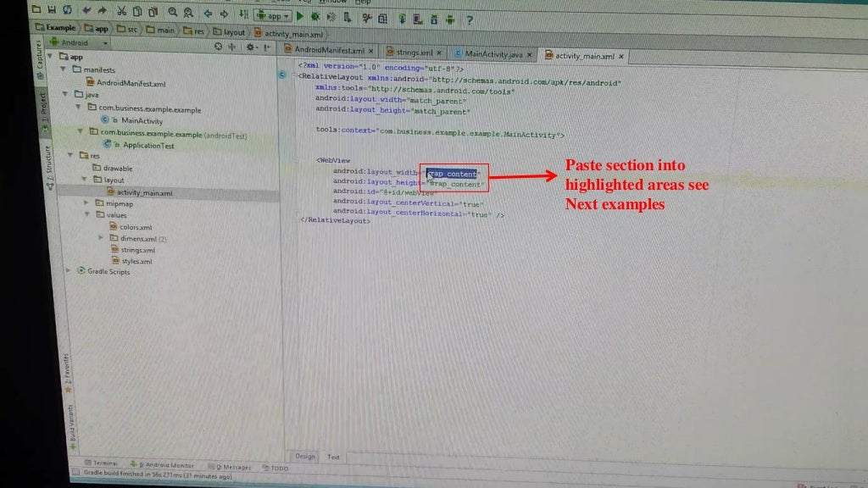868x488 pixels.
Task: Collapse the app module node
Action: [x=50, y=56]
